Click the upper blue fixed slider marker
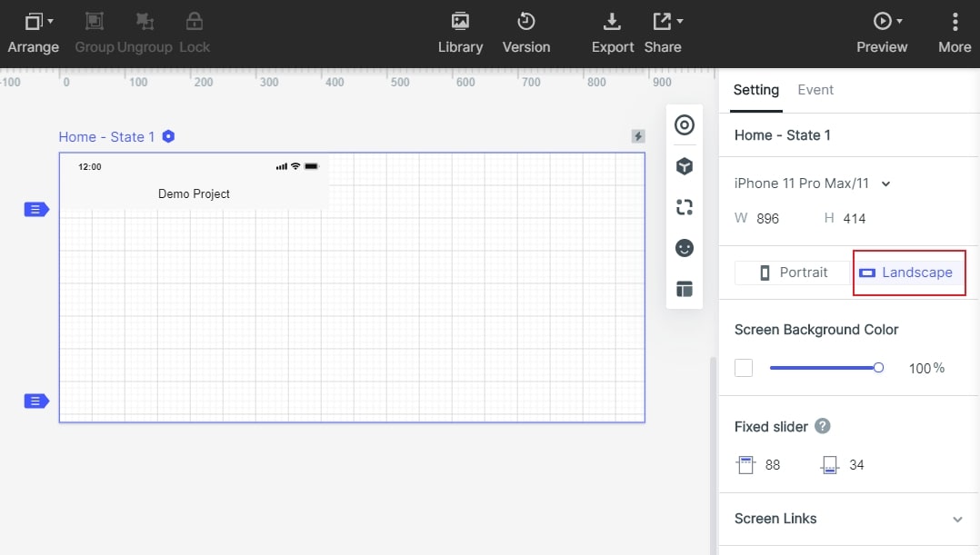980x555 pixels. [36, 209]
